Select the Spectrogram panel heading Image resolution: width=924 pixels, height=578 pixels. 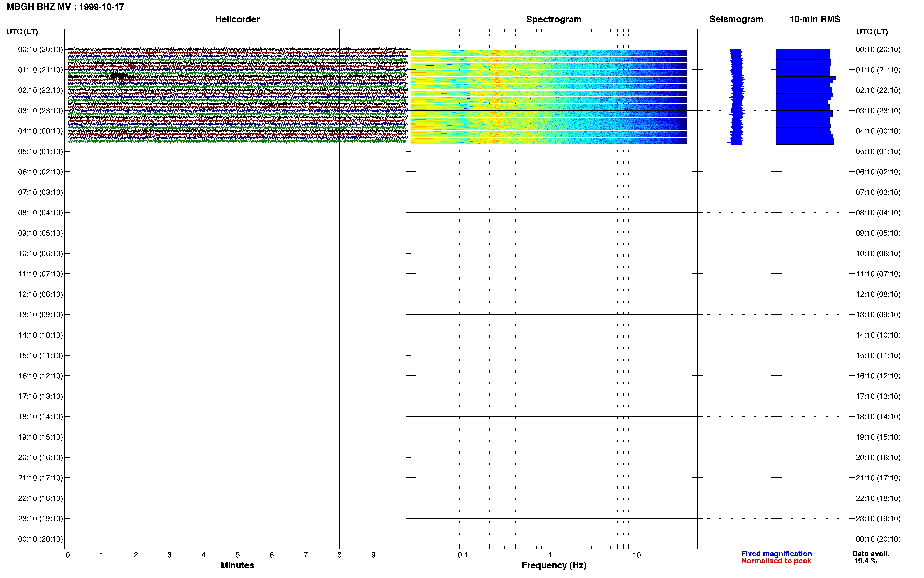554,19
